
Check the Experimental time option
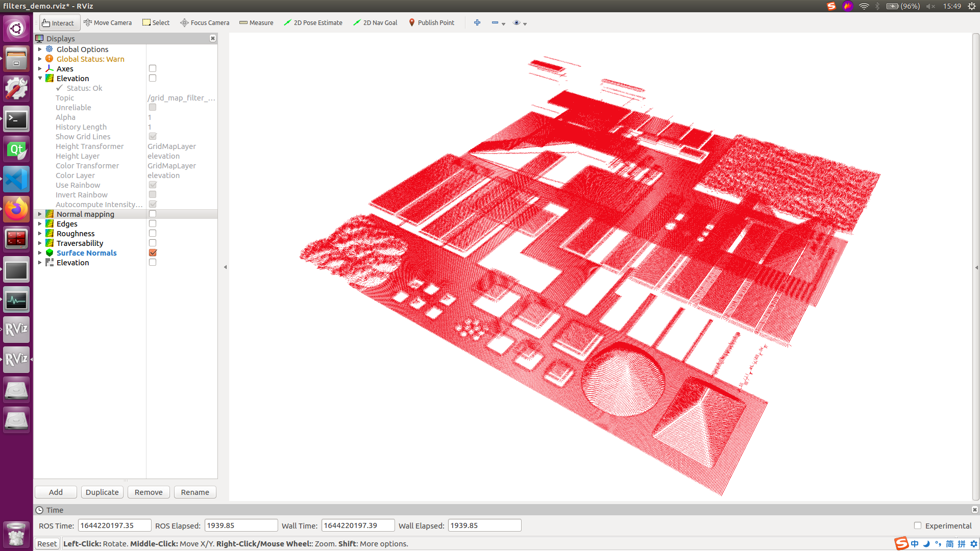click(x=917, y=525)
